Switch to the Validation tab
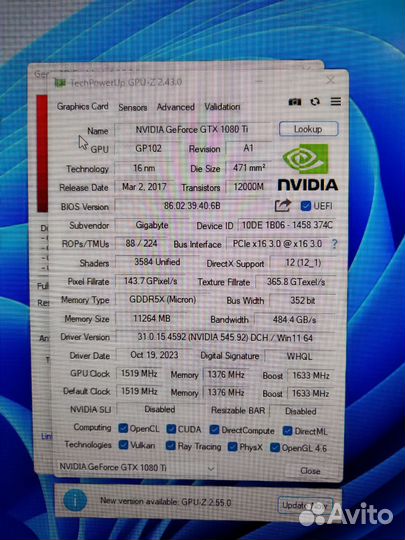Image resolution: width=405 pixels, height=540 pixels. [x=222, y=107]
